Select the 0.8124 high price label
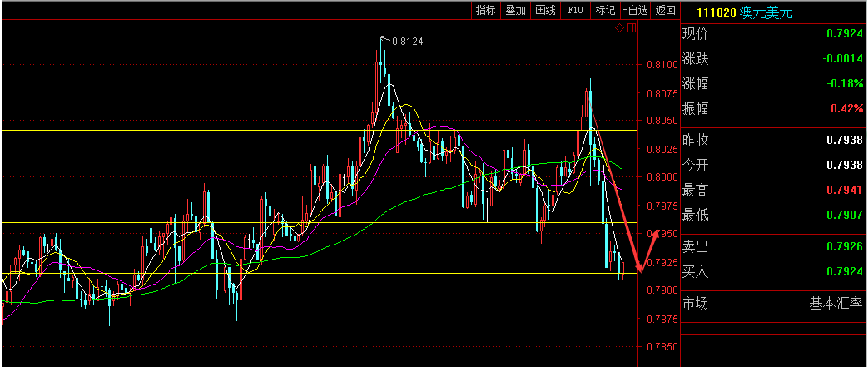 point(408,42)
